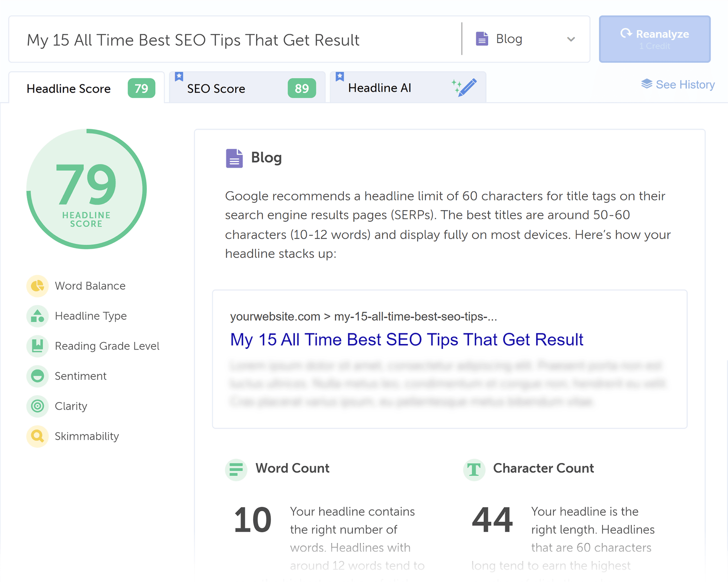Toggle the bookmark on the Headline AI tab

[340, 76]
